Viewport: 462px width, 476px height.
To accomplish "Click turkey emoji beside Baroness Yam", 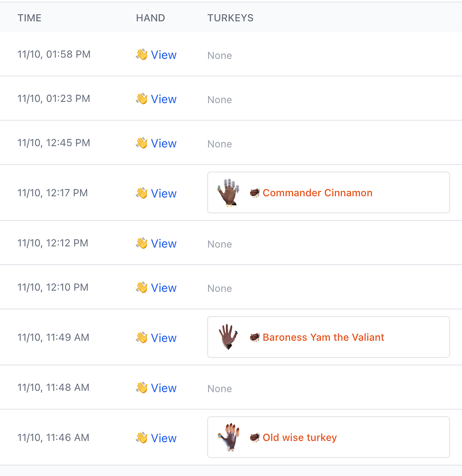I will (255, 337).
